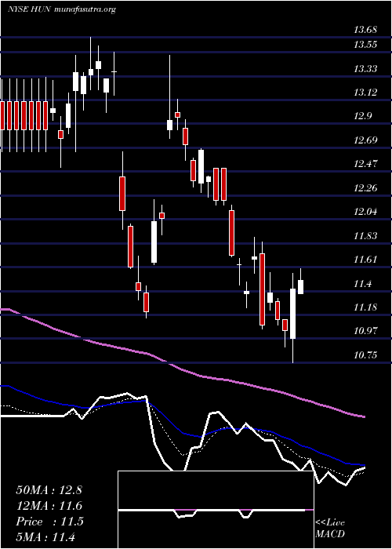Click the 5MA : 11.4 legend text
Screen dimensions: 392x549
45,537
